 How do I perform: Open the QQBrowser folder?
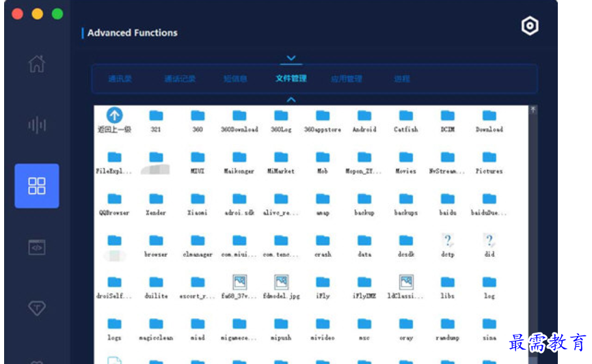(114, 199)
